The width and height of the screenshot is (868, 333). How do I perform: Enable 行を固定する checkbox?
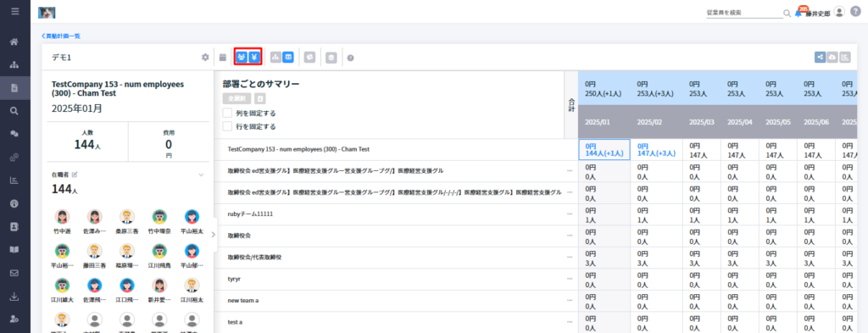click(x=227, y=126)
